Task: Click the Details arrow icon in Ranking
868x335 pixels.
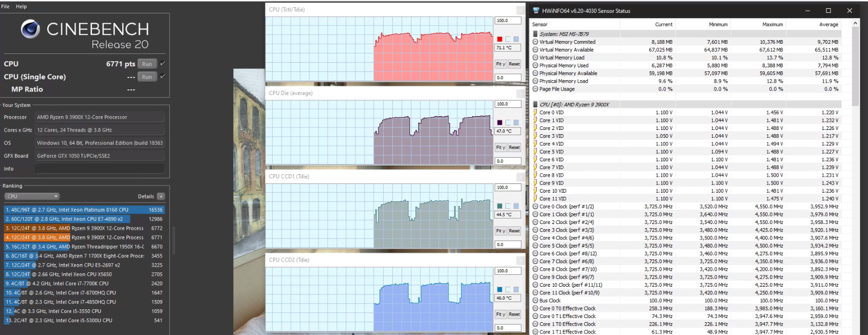Action: pos(161,196)
